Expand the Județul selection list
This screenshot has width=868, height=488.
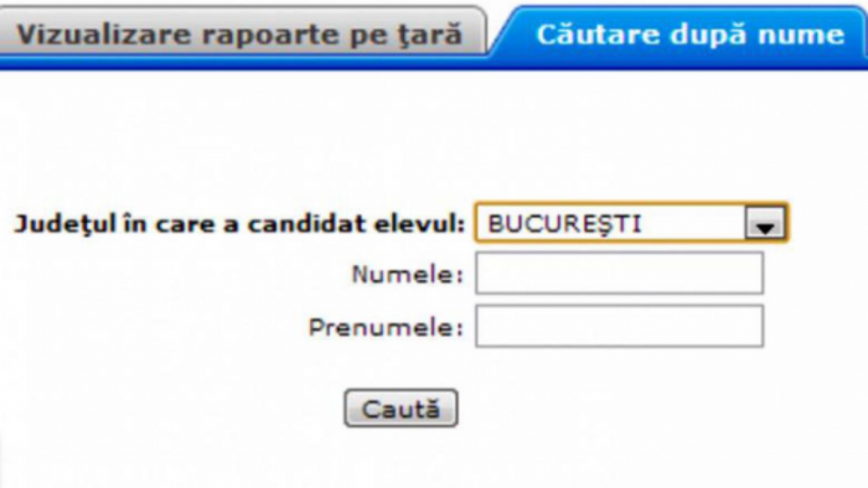[765, 223]
